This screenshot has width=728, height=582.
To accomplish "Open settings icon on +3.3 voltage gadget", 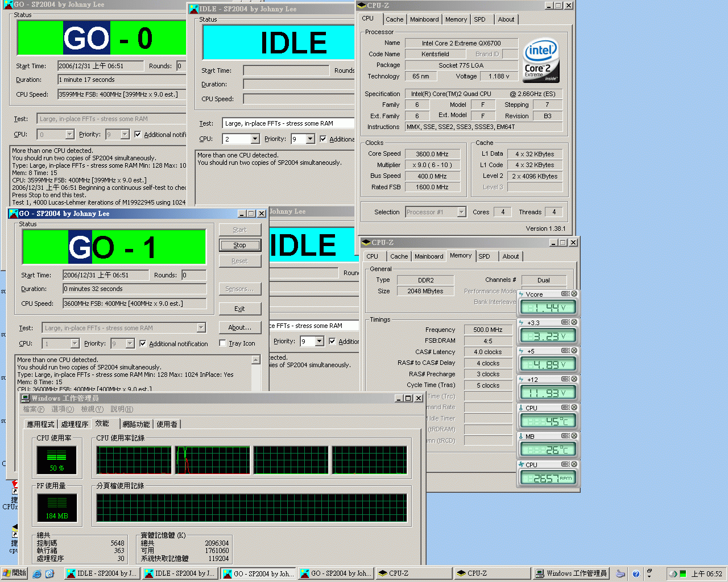I will pos(565,322).
